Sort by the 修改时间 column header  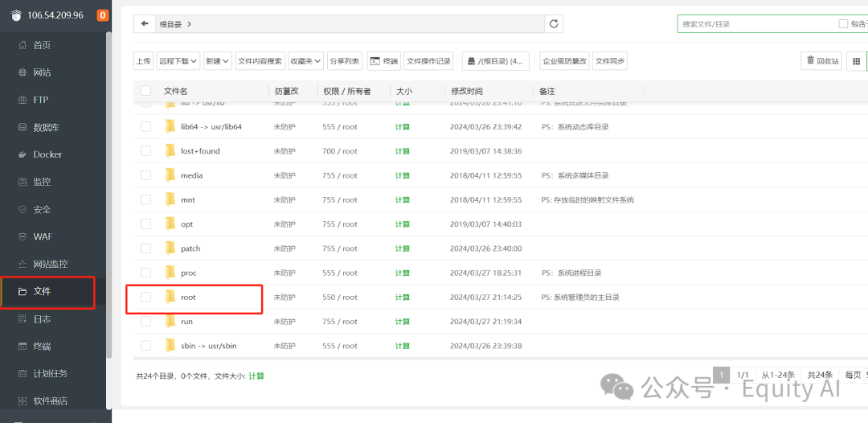466,92
